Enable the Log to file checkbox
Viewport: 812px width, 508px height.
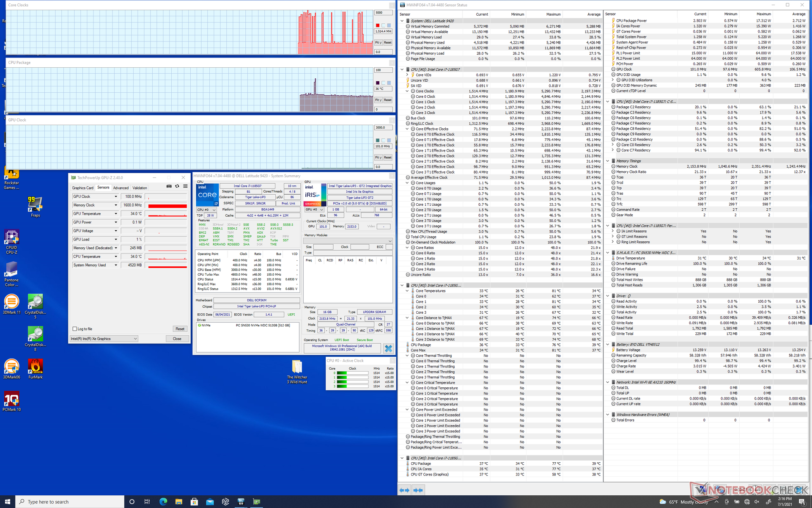[x=75, y=329]
